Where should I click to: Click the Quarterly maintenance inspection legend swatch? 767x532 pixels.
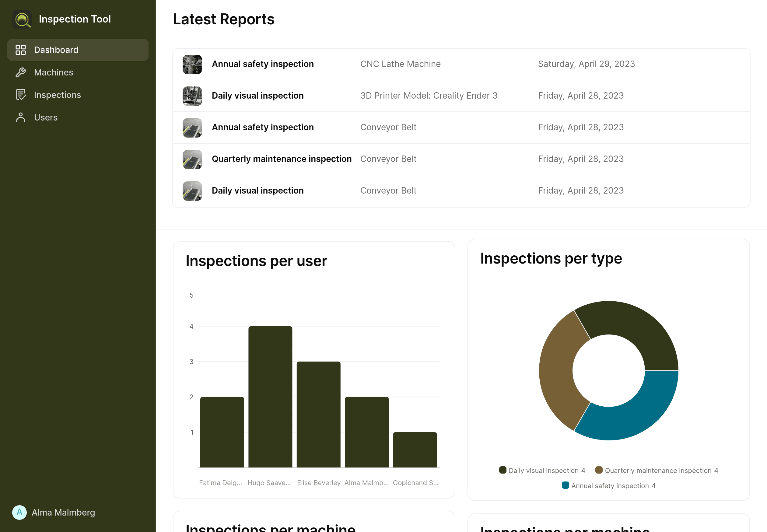tap(599, 470)
